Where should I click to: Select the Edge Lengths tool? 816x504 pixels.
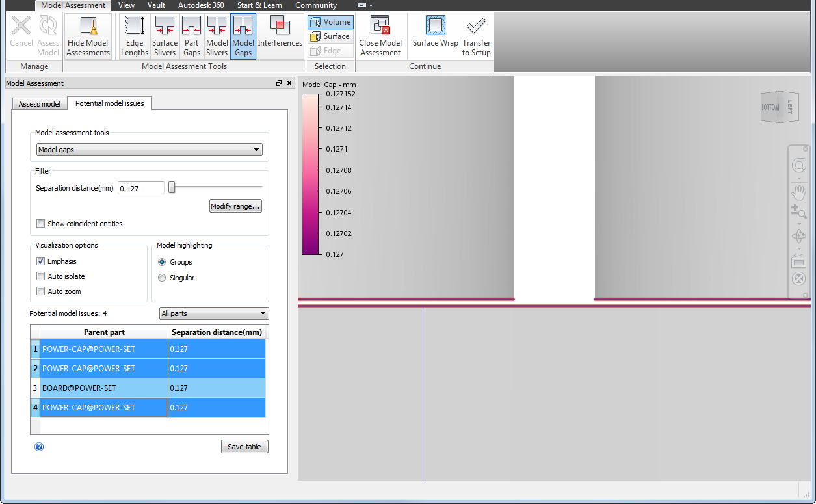click(x=135, y=36)
